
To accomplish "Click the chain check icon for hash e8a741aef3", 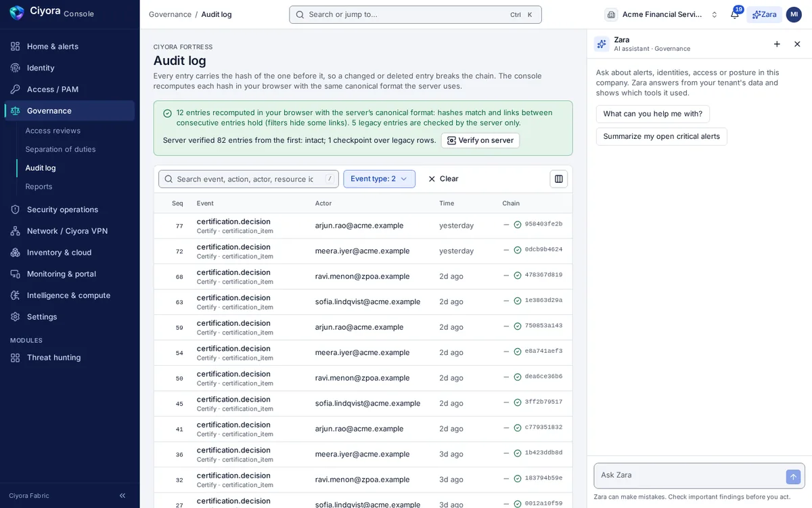I will [518, 352].
